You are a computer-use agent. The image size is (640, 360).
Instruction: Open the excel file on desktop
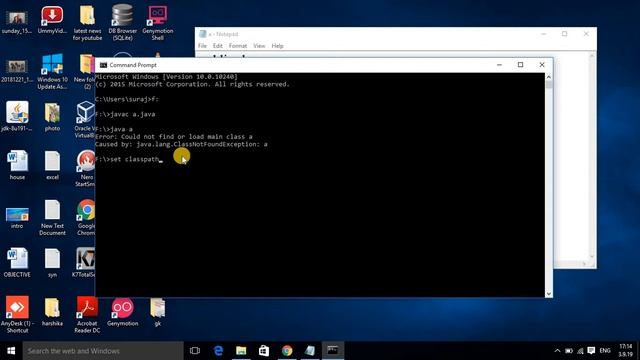pos(52,165)
